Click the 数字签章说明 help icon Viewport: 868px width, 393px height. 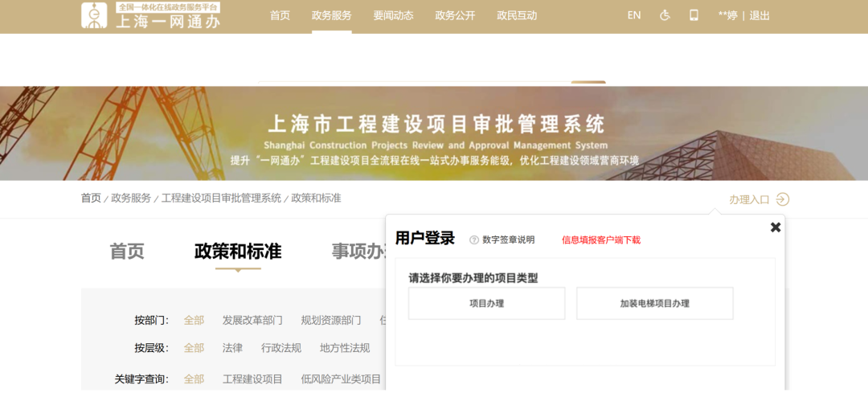point(474,239)
